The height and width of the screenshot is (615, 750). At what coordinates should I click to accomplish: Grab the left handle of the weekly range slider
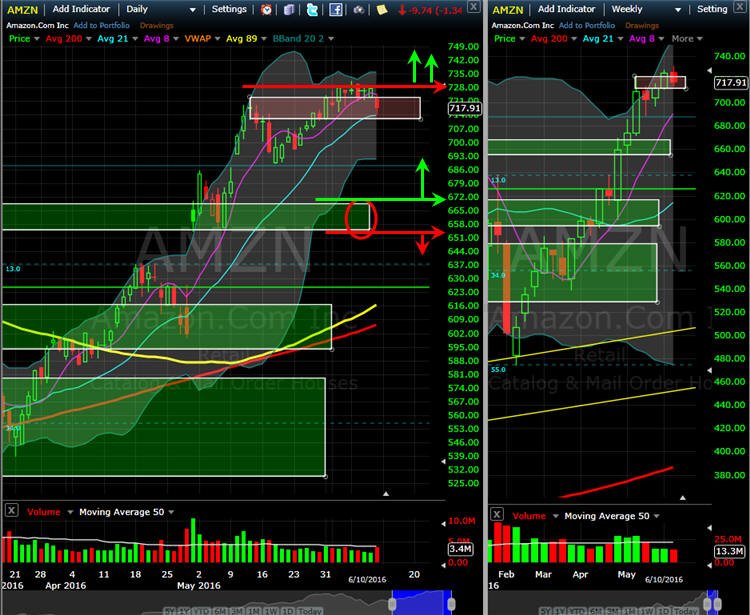708,604
